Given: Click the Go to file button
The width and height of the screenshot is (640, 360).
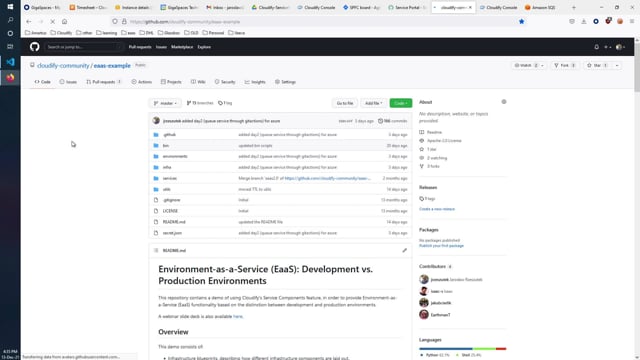Looking at the screenshot, I should pos(344,103).
